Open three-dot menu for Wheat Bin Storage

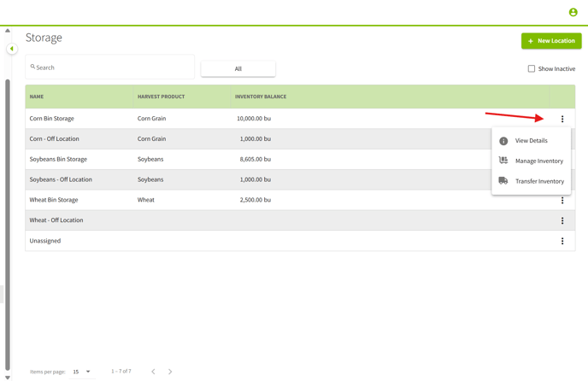point(562,200)
